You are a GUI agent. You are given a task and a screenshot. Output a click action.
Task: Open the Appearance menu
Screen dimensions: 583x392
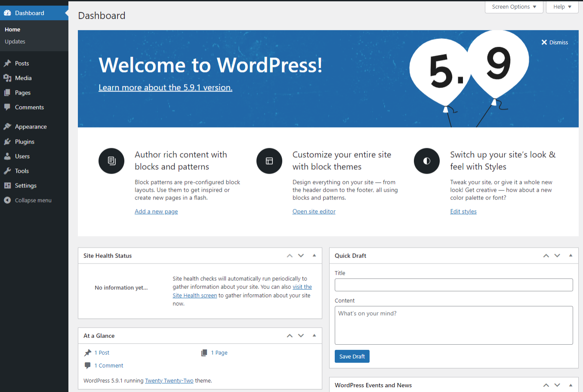coord(34,126)
